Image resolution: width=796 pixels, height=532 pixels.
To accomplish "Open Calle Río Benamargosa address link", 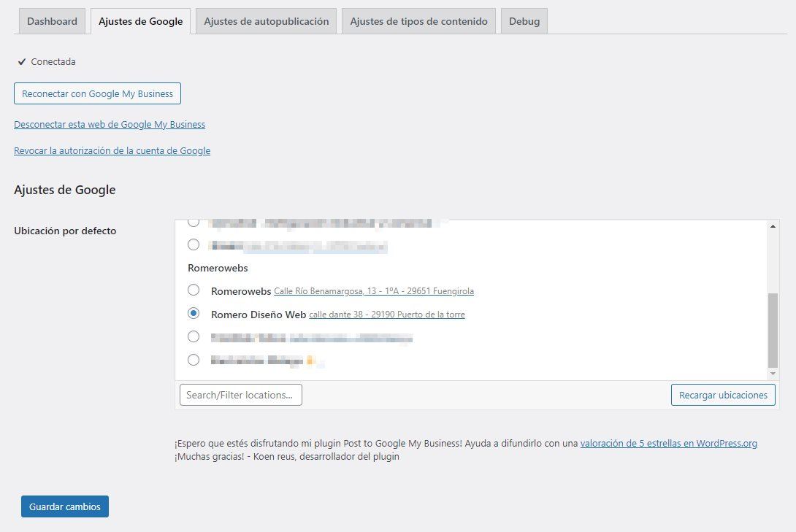I will click(373, 291).
